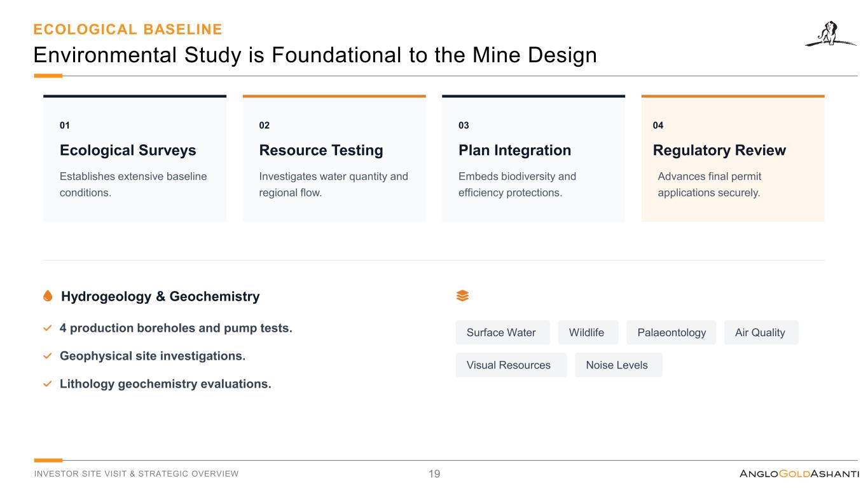Viewport: 868px width, 488px height.
Task: Select the Visual Resources tag
Action: click(x=511, y=365)
